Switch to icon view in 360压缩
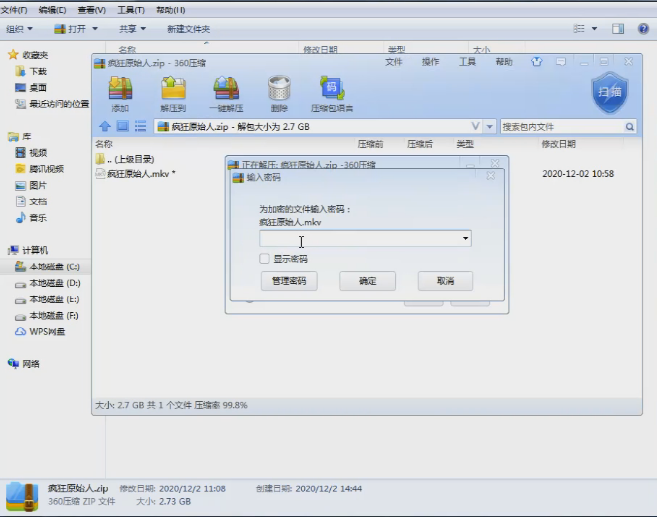The width and height of the screenshot is (657, 517). pyautogui.click(x=122, y=126)
